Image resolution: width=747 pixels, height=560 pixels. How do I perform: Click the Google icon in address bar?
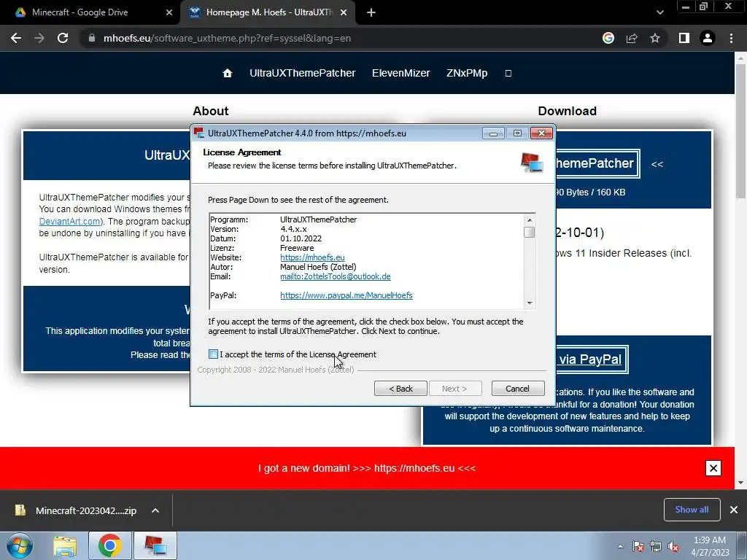pos(608,38)
